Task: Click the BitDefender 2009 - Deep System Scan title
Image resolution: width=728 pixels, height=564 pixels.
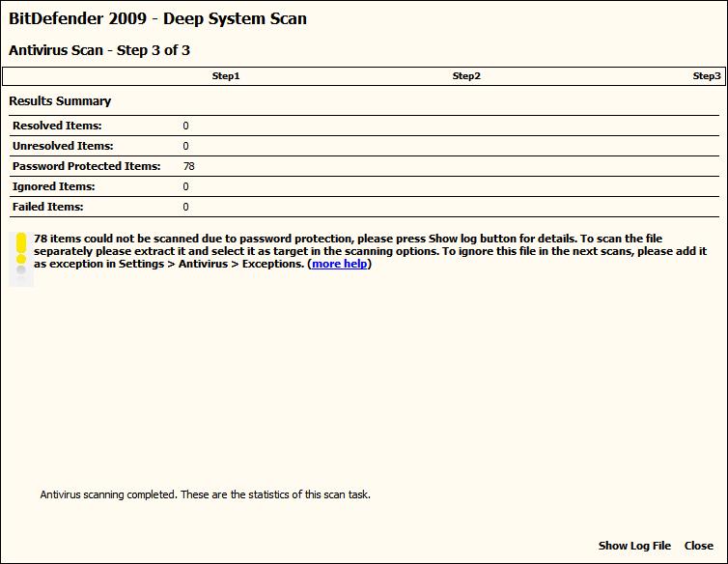Action: pyautogui.click(x=157, y=18)
